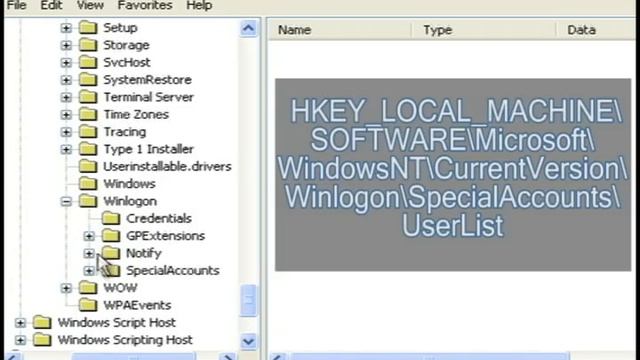Viewport: 640px width, 360px height.
Task: Click the Setup folder icon
Action: coord(88,28)
